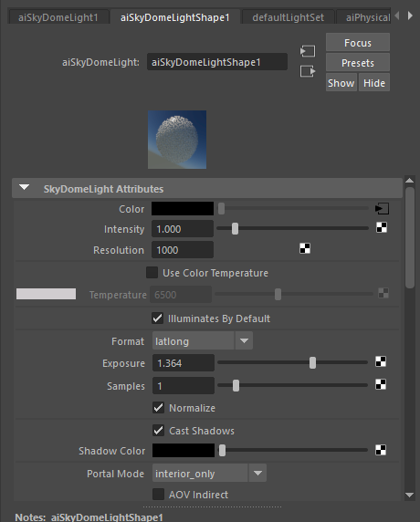420x522 pixels.
Task: Click the Resolution map checker icon
Action: (305, 248)
